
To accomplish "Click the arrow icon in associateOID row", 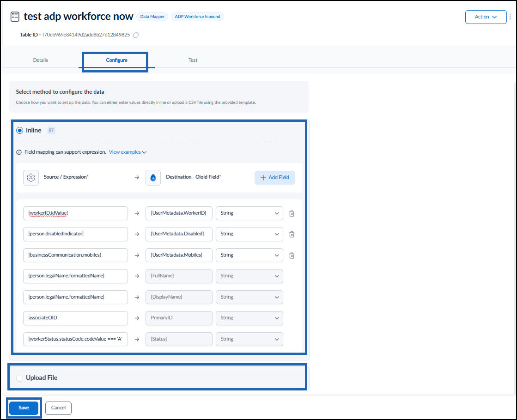I will [x=137, y=318].
